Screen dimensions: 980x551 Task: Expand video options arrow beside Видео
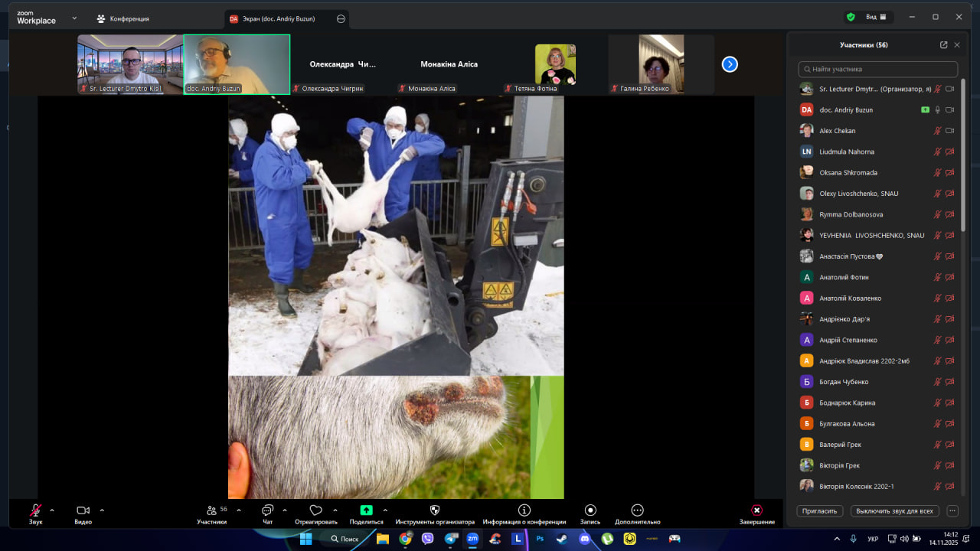pyautogui.click(x=102, y=510)
